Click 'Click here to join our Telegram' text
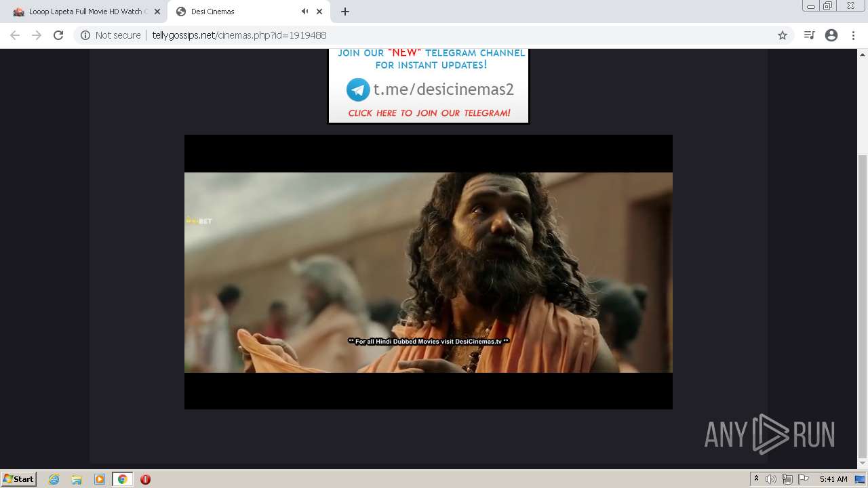Viewport: 868px width, 488px height. 429,113
